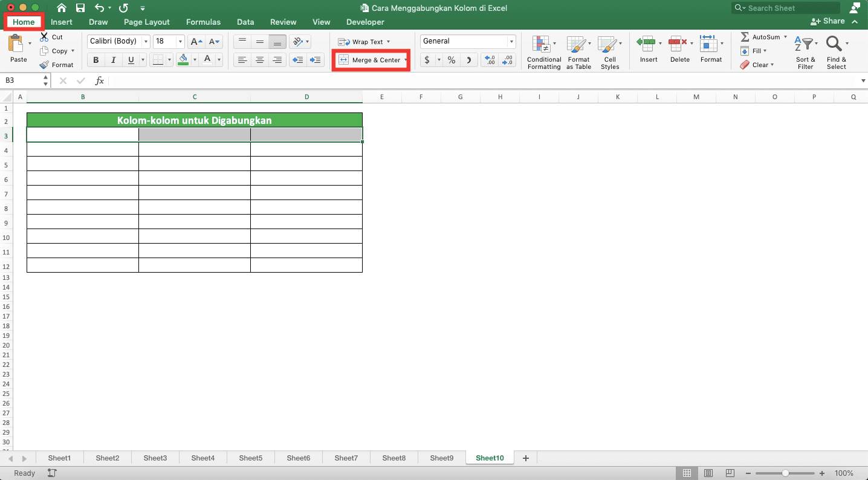868x480 pixels.
Task: Open the font name dropdown
Action: (146, 42)
